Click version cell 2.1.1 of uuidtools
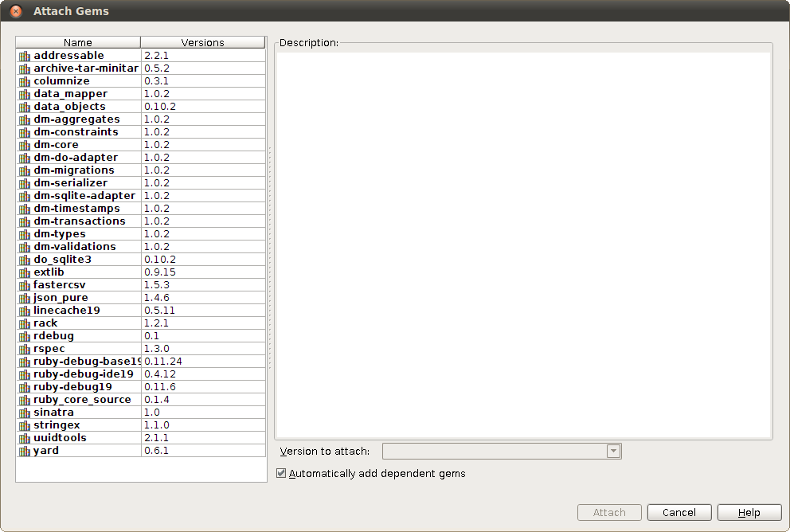 (203, 438)
